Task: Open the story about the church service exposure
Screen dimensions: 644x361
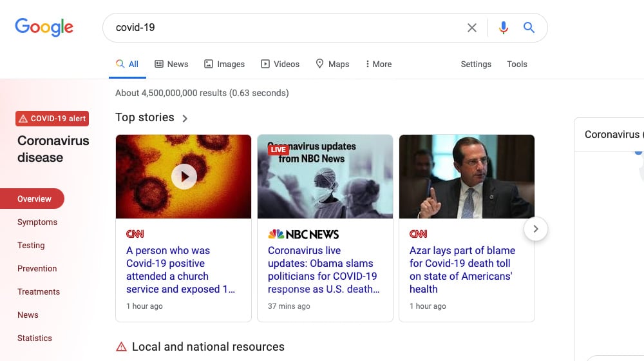Action: (180, 269)
